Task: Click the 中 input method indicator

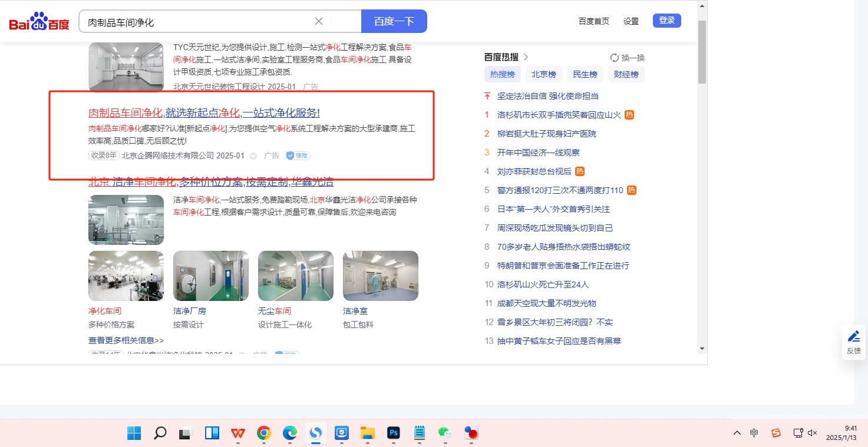Action: click(754, 433)
